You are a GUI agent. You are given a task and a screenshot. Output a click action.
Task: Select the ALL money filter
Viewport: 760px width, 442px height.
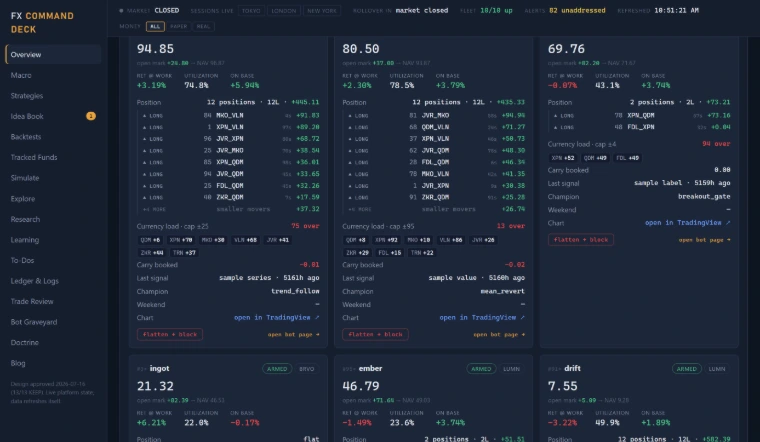(155, 26)
